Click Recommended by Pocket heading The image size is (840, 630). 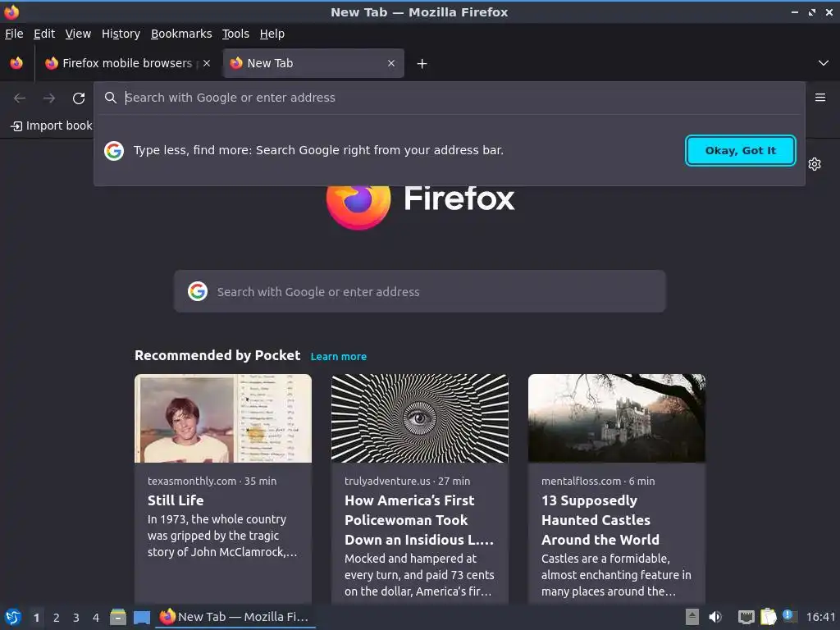[217, 356]
